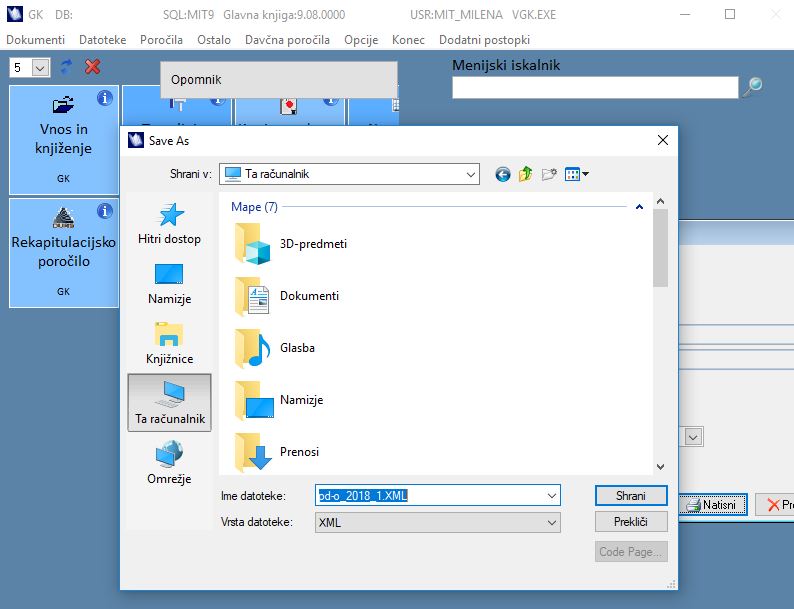Go up one folder level icon
Screen dimensions: 794x609
coord(525,175)
